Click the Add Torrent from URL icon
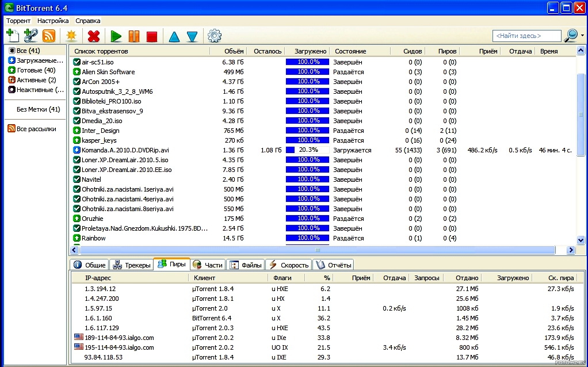This screenshot has width=588, height=367. pyautogui.click(x=30, y=36)
